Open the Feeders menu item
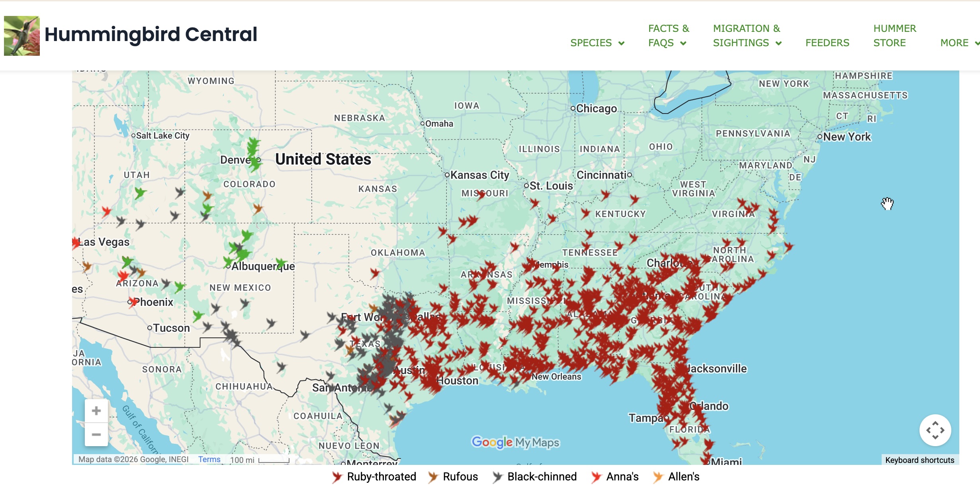The width and height of the screenshot is (980, 486). (827, 43)
